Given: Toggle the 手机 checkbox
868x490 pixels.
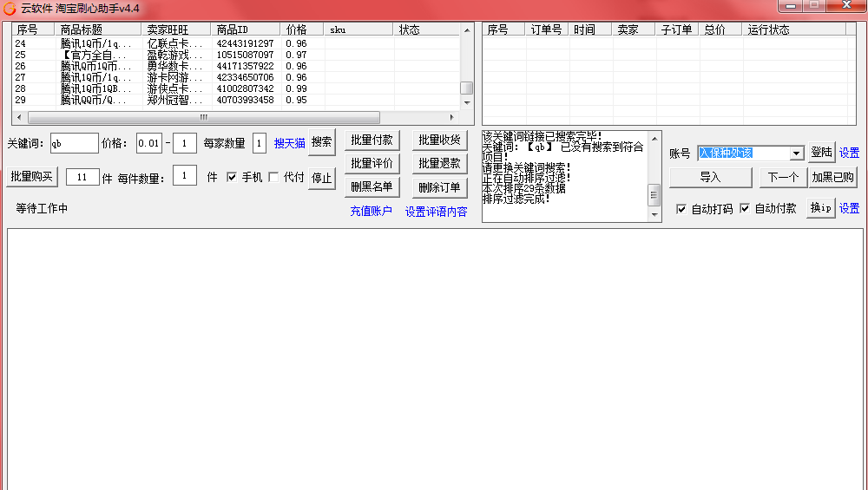Looking at the screenshot, I should pos(232,177).
